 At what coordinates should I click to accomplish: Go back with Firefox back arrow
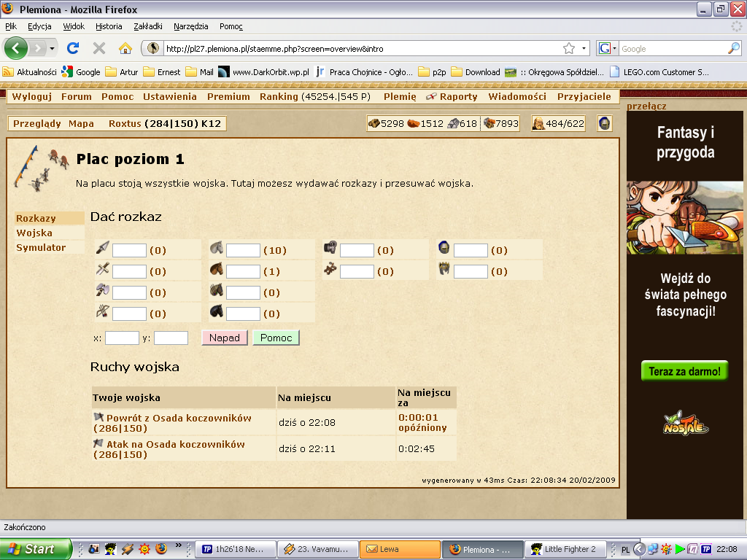[x=16, y=48]
